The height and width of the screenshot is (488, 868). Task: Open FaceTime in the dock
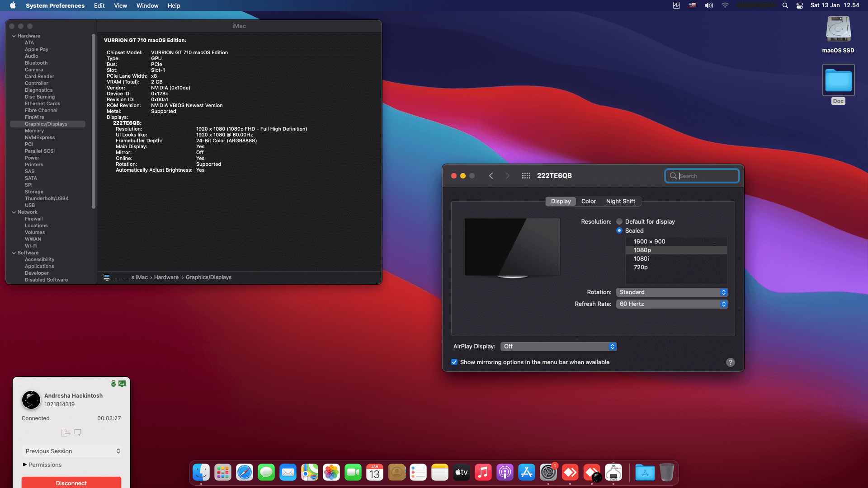click(x=353, y=473)
